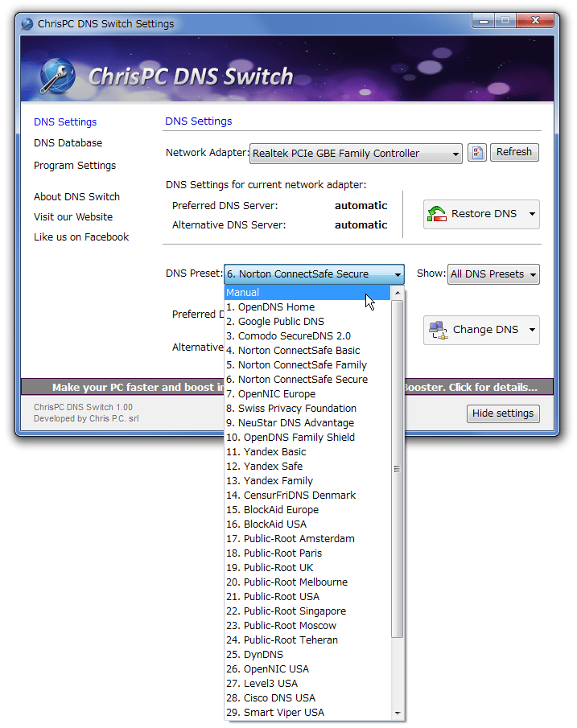Select 12. Yandex Safe
The height and width of the screenshot is (728, 577).
point(307,466)
